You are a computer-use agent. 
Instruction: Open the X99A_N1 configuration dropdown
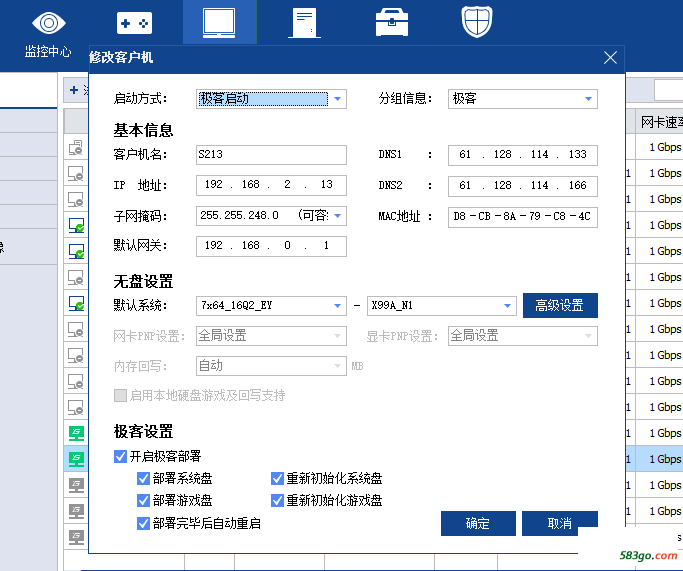pos(442,306)
